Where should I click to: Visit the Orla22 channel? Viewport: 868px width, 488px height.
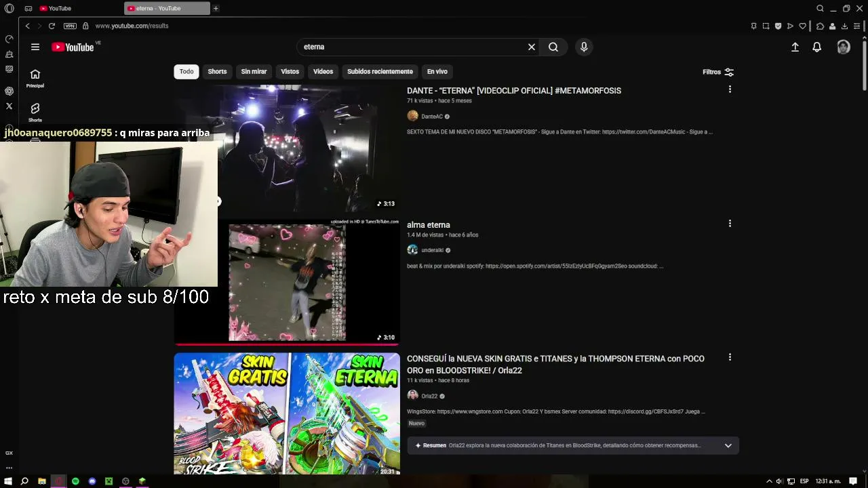click(x=429, y=396)
